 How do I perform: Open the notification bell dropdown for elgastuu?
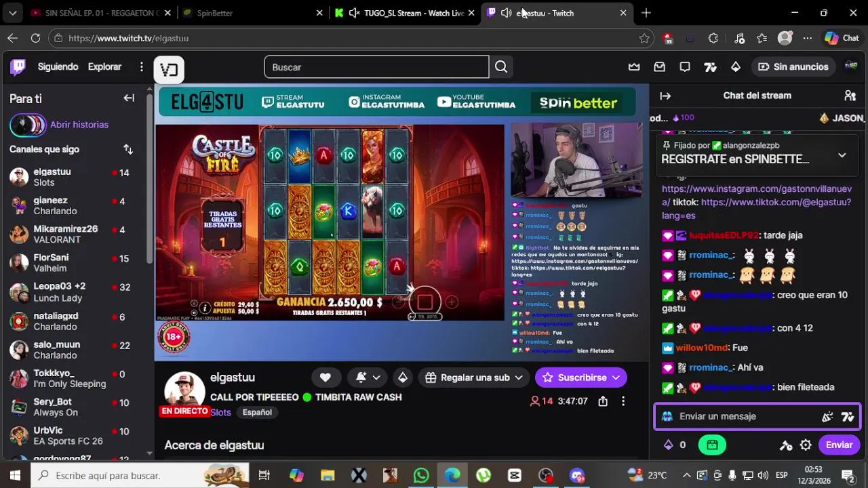coord(368,378)
